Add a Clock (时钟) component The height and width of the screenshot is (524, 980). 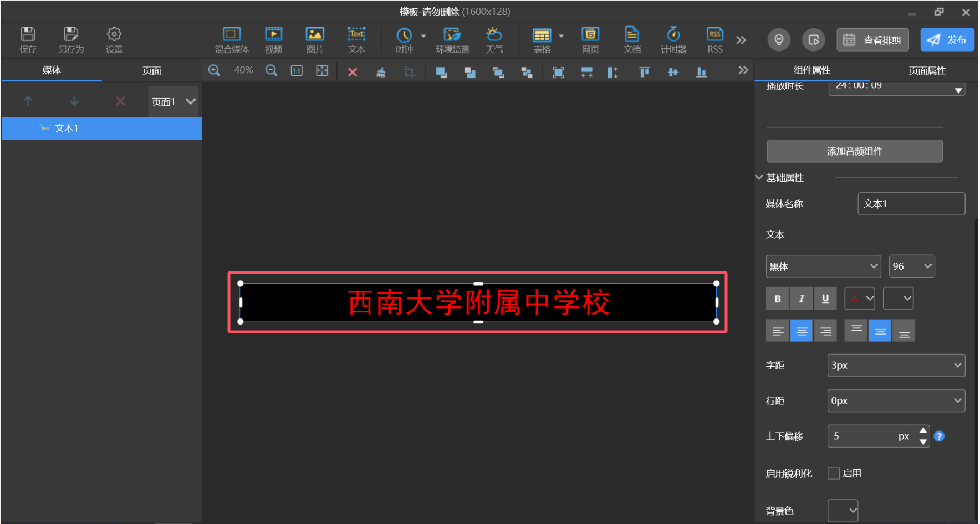(x=404, y=40)
